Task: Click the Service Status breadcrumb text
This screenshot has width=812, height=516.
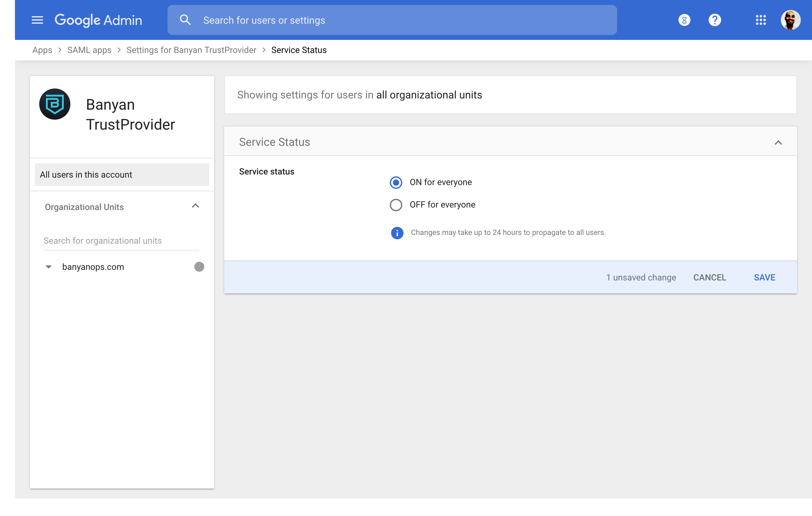Action: [x=299, y=50]
